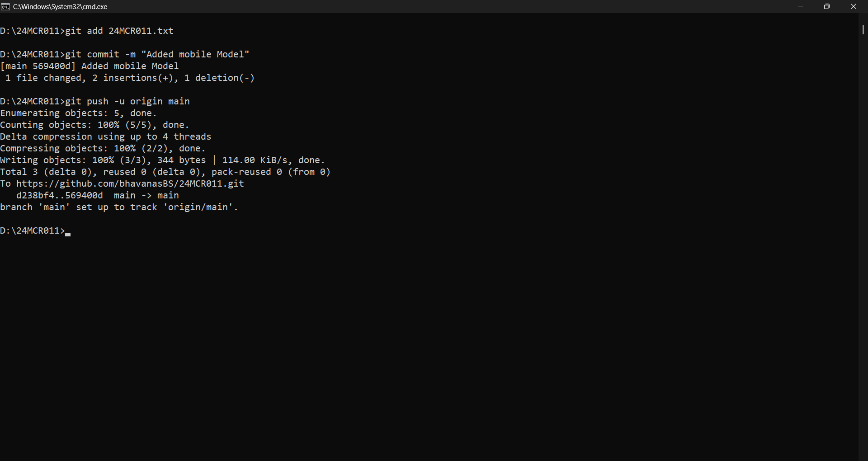
Task: Restore down the cmd window
Action: [827, 6]
